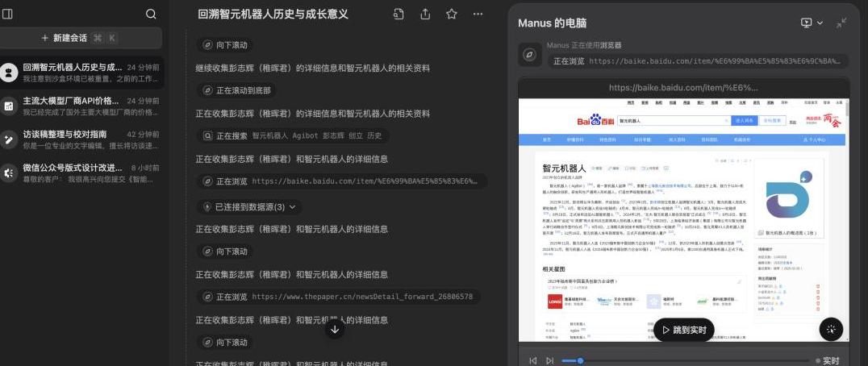Open the 微信公众号版式设计改进 conversation
Screen dimensions: 868x366
pyautogui.click(x=81, y=173)
